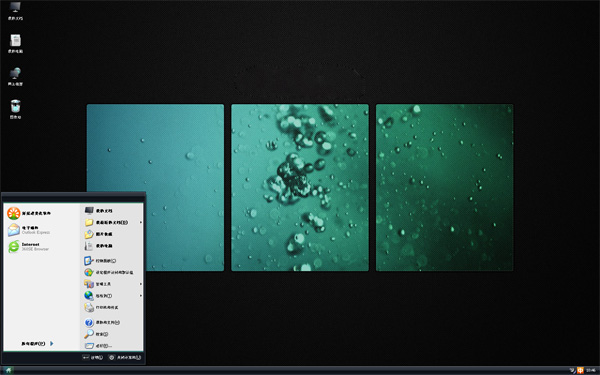
Task: Open Control Panel from Start menu
Action: (x=100, y=261)
